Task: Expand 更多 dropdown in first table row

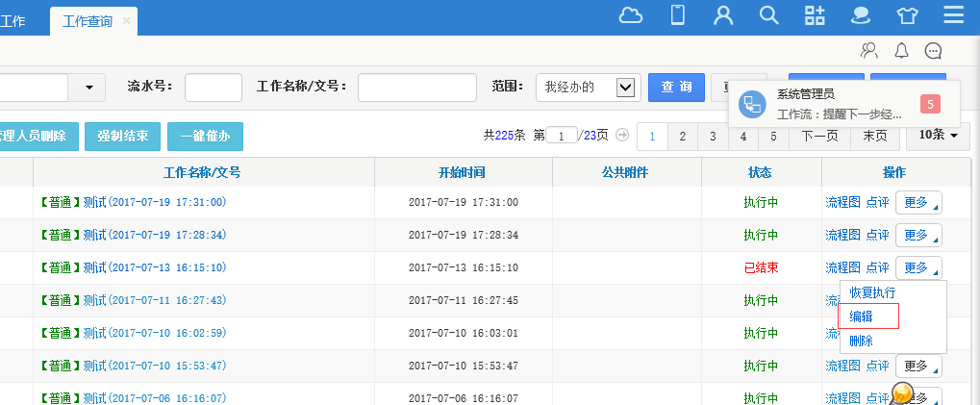Action: click(x=917, y=203)
